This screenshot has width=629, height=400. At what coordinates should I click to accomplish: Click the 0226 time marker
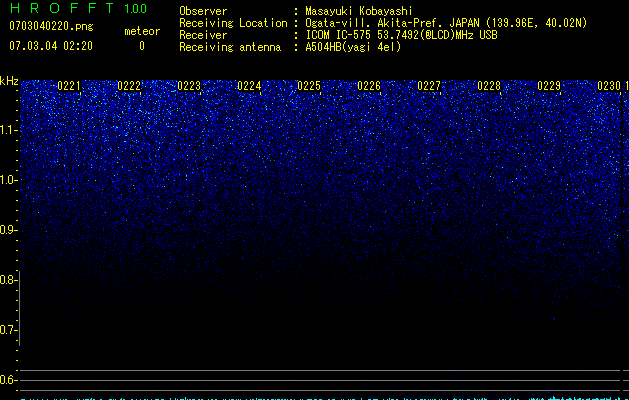click(369, 86)
